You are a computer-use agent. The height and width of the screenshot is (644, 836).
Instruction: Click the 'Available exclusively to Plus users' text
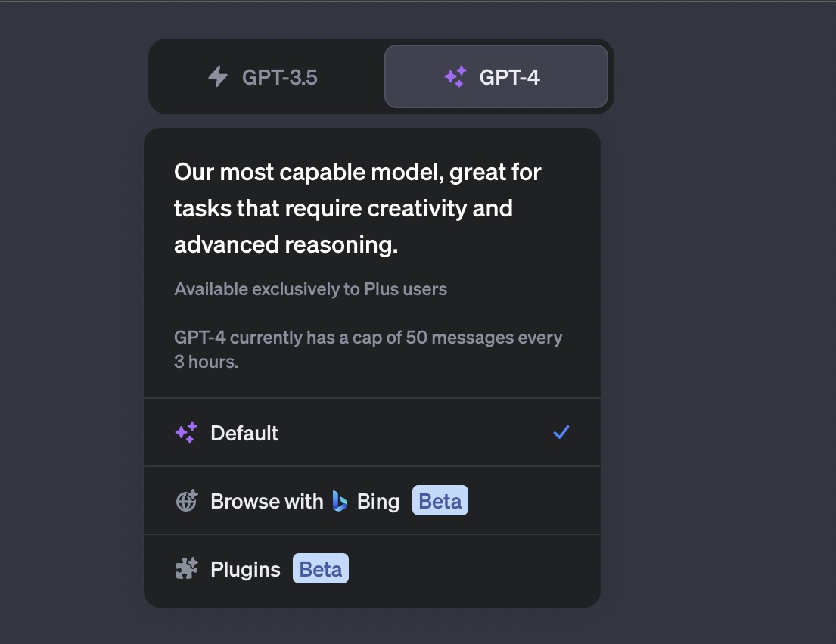[310, 289]
